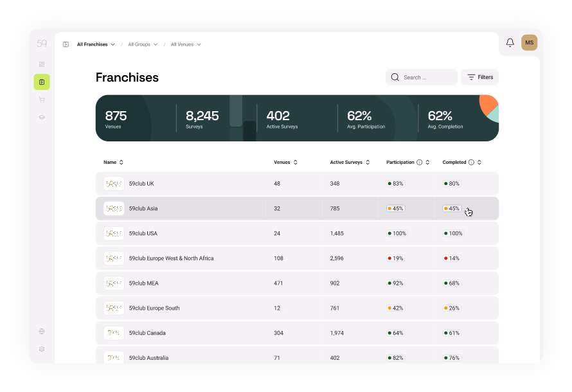The width and height of the screenshot is (572, 392).
Task: Open the shopping cart icon in sidebar
Action: tap(42, 100)
